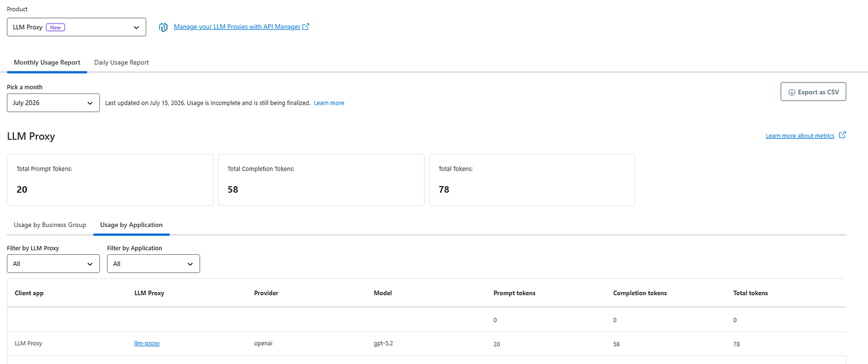This screenshot has height=364, width=868.
Task: Click the Total tokens column header
Action: (x=750, y=293)
